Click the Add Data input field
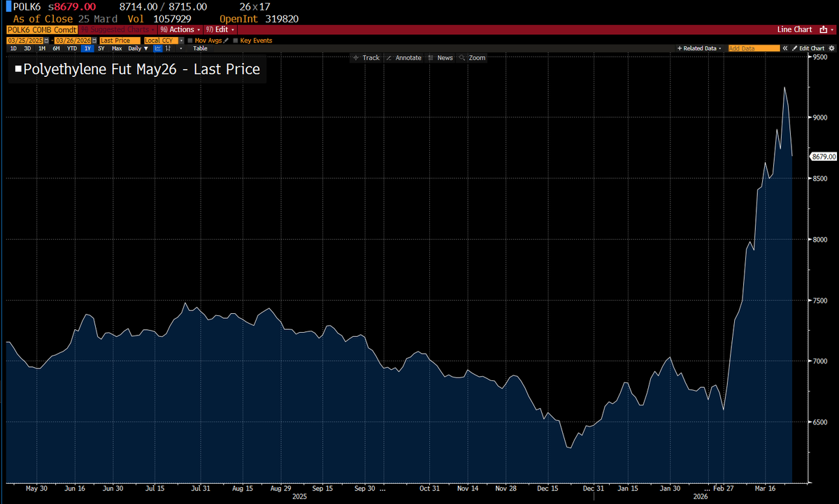 click(x=754, y=48)
